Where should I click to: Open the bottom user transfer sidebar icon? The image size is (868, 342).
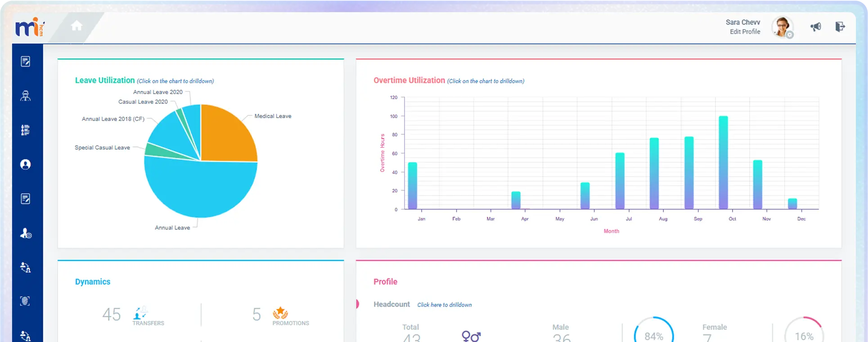tap(26, 336)
